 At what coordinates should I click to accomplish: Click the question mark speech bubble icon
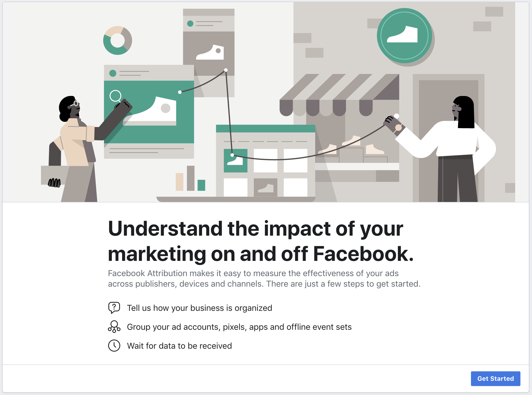coord(114,307)
